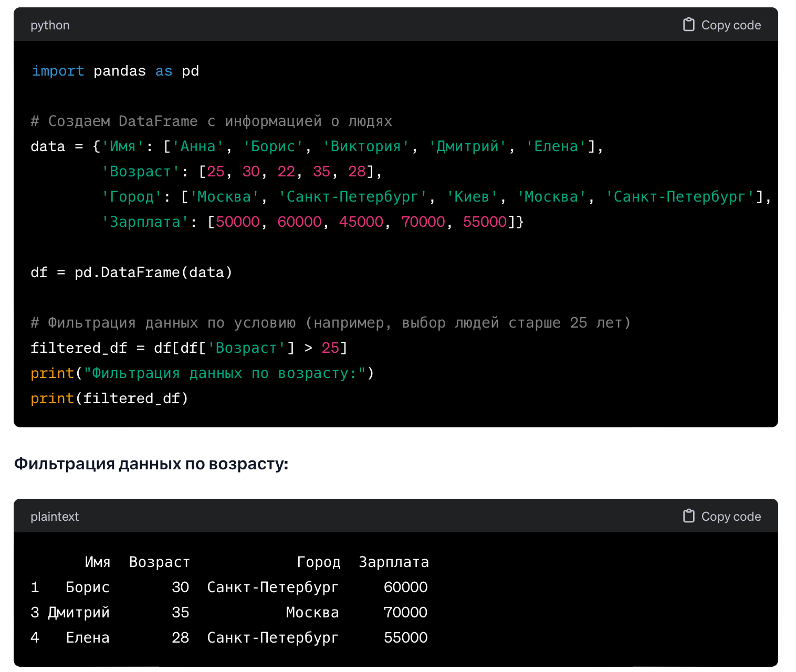
Task: Click the 'Возраст' key in the data dictionary
Action: click(x=140, y=172)
